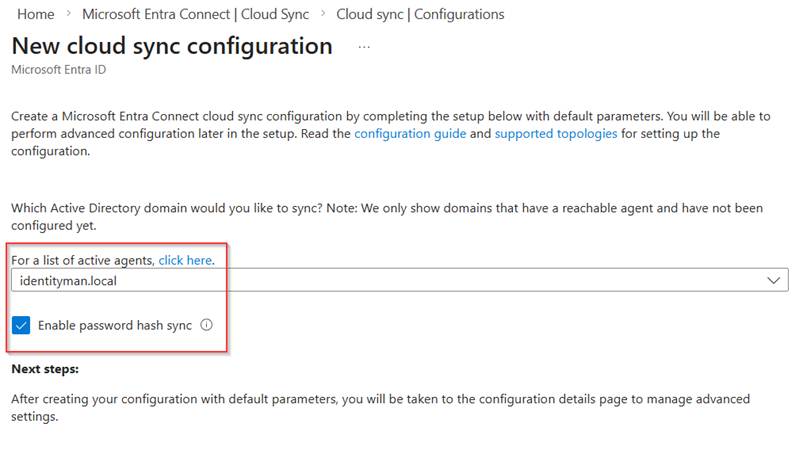Follow the click here active agents link
This screenshot has height=450, width=803.
coord(185,260)
